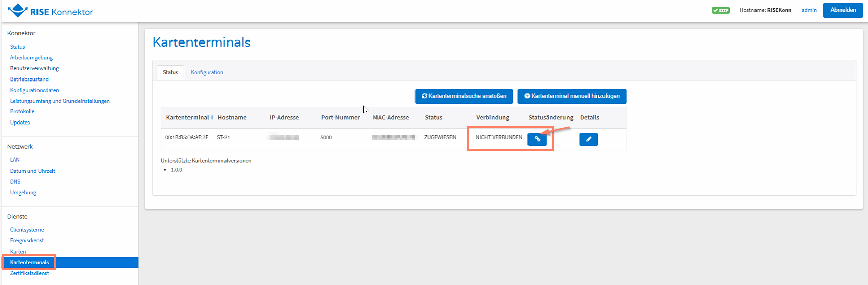Image resolution: width=868 pixels, height=285 pixels.
Task: Open Konfigurationsdaten in sidebar
Action: coord(34,90)
